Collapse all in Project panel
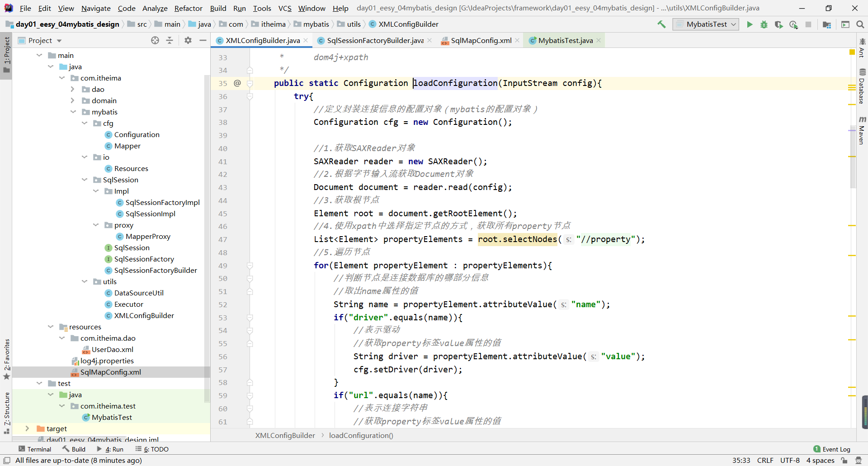The image size is (868, 466). [x=170, y=40]
